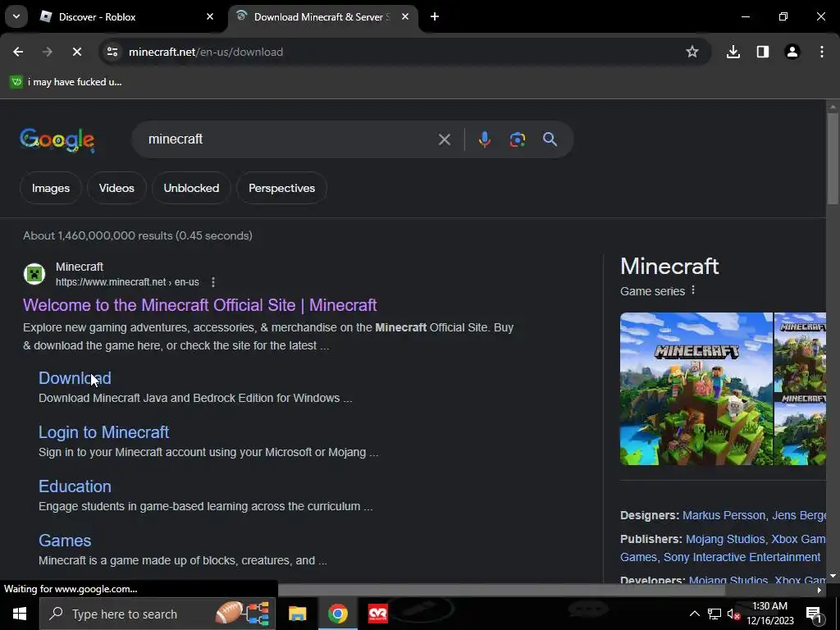Toggle Chrome side panel icon
The image size is (840, 630).
(x=762, y=52)
